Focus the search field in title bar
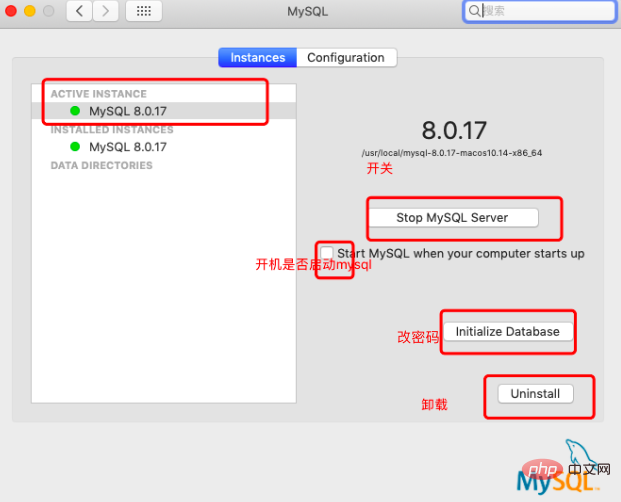 (x=539, y=11)
